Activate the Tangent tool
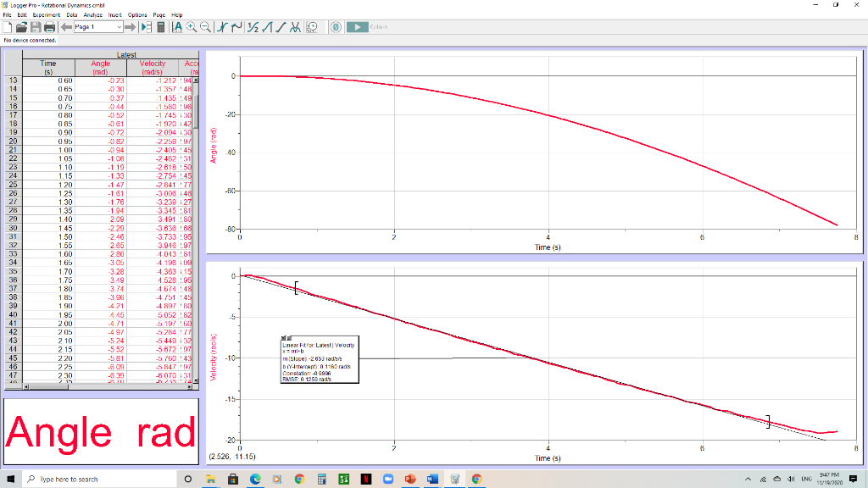The height and width of the screenshot is (488, 868). pyautogui.click(x=236, y=27)
